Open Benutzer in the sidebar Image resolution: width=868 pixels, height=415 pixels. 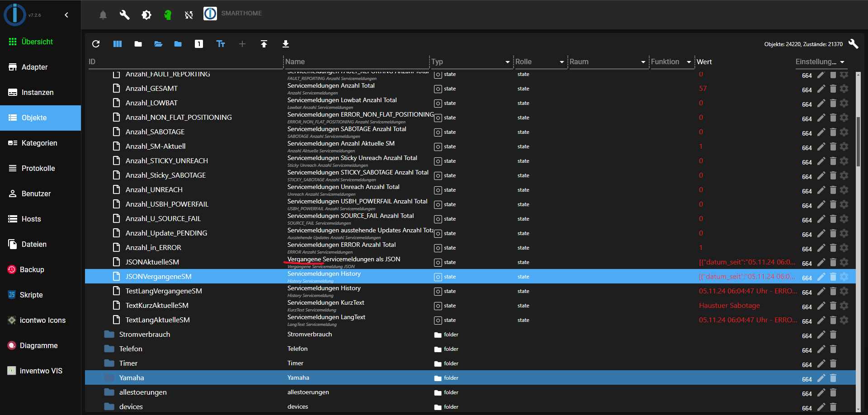click(40, 193)
